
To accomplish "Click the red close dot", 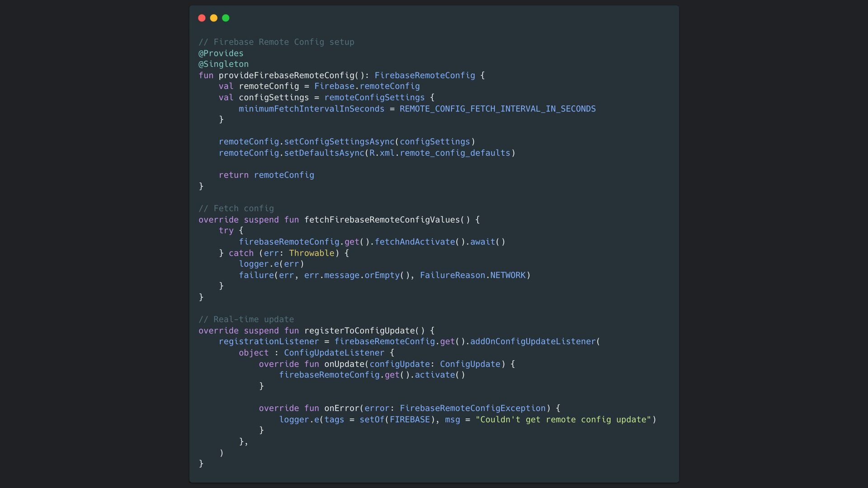I will pyautogui.click(x=202, y=18).
